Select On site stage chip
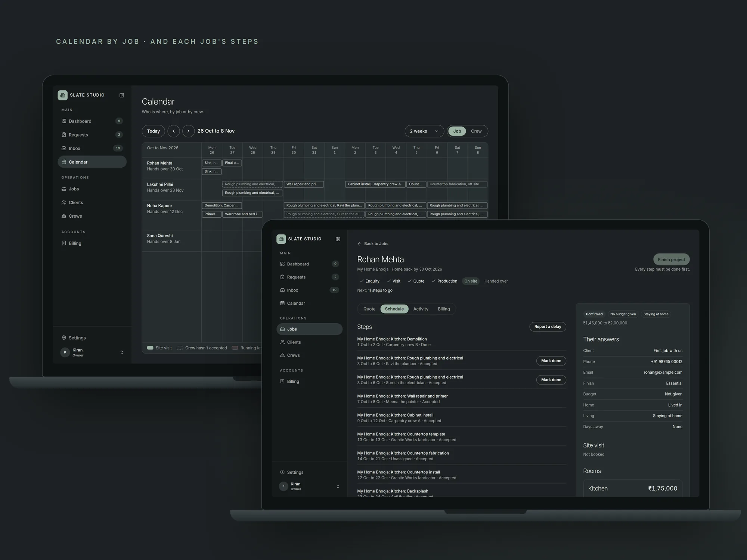This screenshot has height=560, width=747. 471,281
